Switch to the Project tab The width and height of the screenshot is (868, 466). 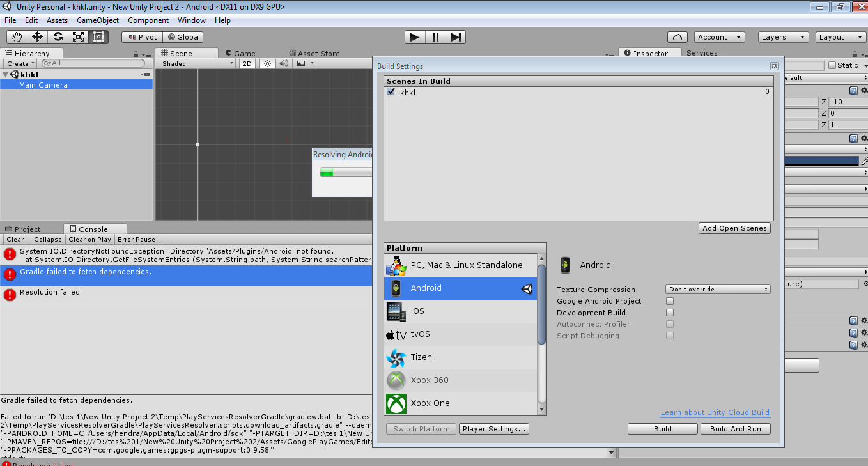(23, 229)
